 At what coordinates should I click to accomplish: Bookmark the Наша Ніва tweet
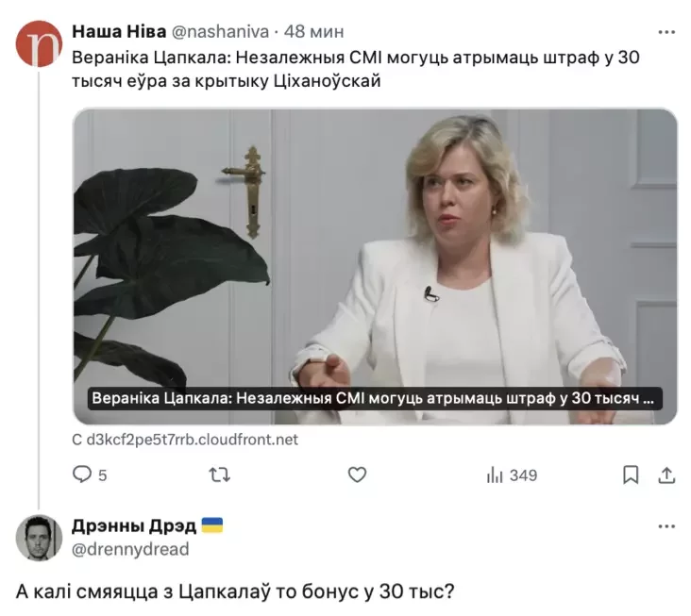(x=631, y=475)
